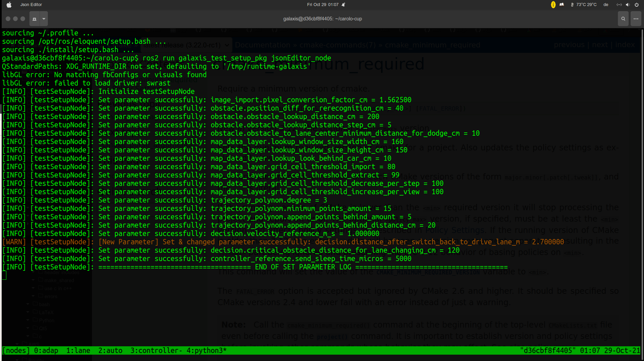Select tmux window 3:controller-
Viewport: 644px width, 361px height.
(157, 350)
